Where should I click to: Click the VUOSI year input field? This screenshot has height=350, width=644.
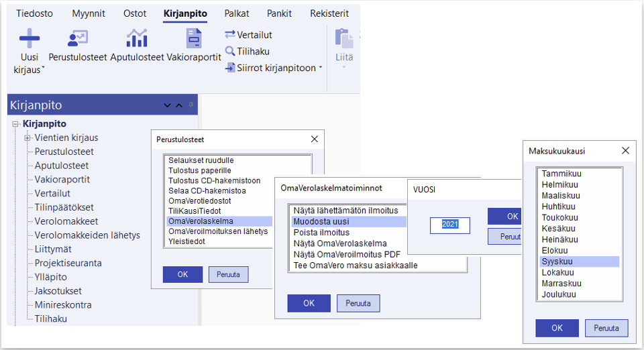click(x=450, y=225)
